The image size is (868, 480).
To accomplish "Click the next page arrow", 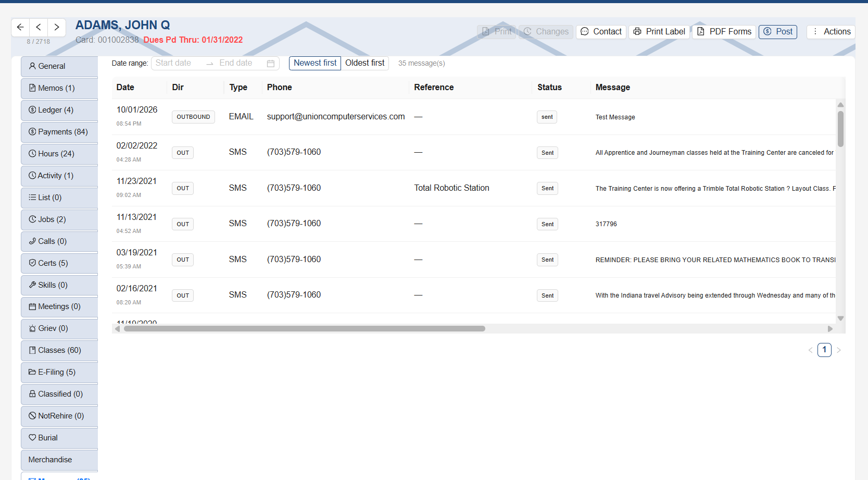I will click(839, 350).
